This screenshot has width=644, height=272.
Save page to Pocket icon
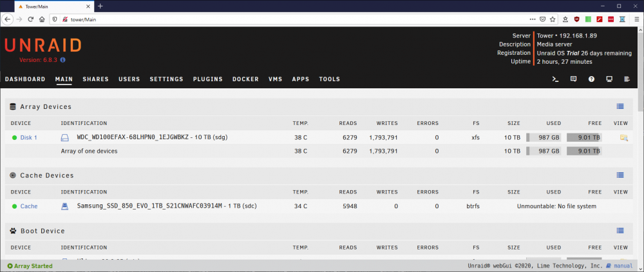[542, 19]
